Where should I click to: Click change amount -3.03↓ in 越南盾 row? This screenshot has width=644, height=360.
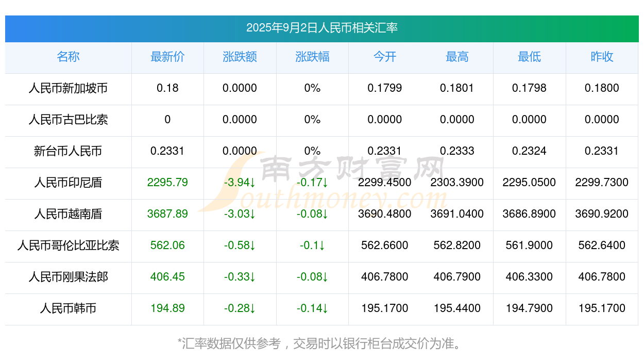click(240, 214)
